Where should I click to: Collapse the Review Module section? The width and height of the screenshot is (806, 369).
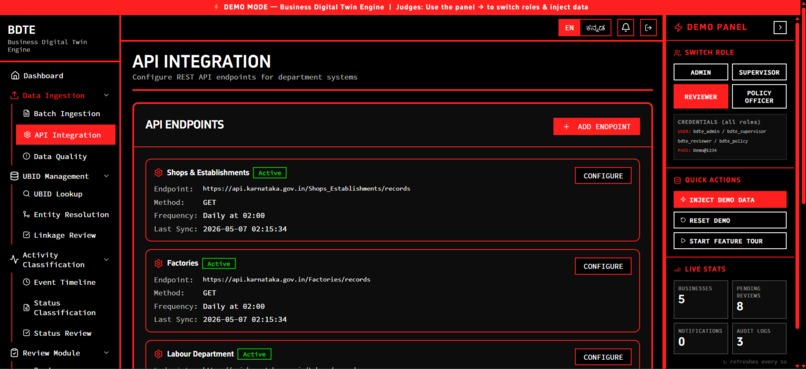click(x=106, y=353)
